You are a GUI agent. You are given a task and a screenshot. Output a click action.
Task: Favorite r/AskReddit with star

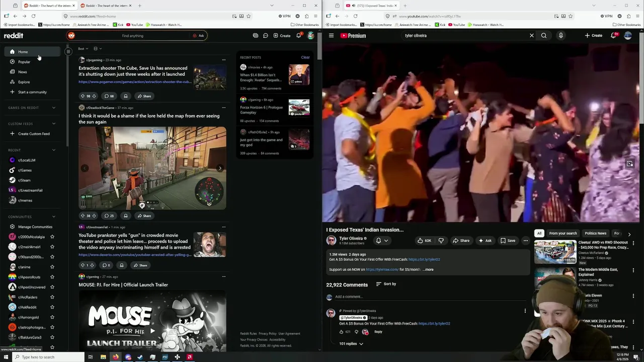click(52, 307)
